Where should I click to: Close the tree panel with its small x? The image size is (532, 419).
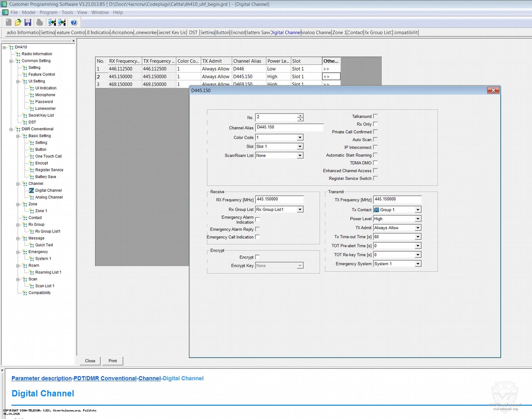pos(73,41)
